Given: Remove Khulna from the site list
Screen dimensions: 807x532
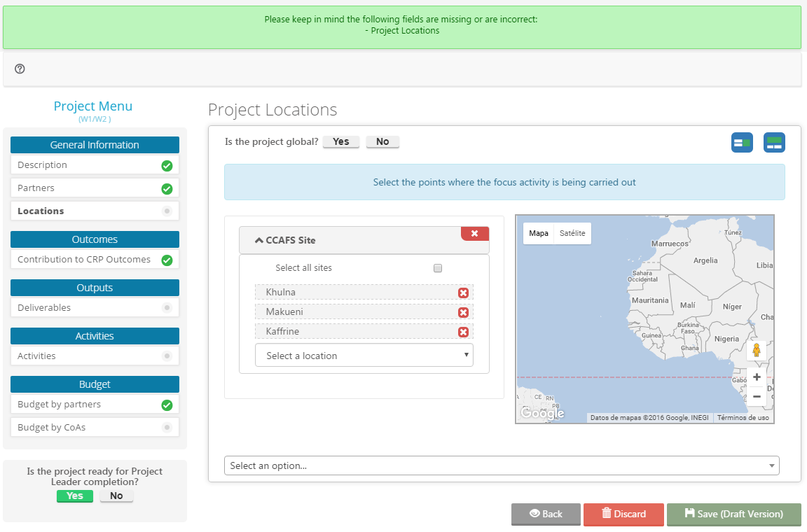Looking at the screenshot, I should coord(463,293).
